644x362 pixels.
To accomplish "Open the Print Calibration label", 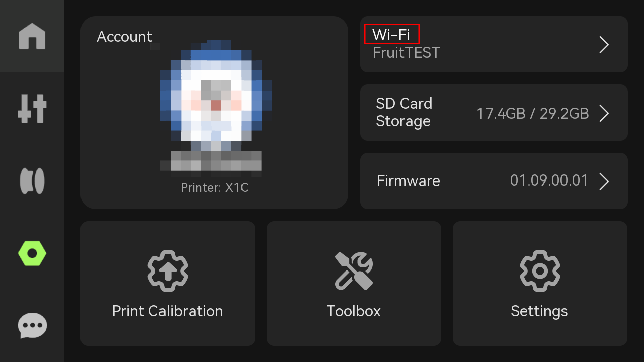I will (x=168, y=311).
